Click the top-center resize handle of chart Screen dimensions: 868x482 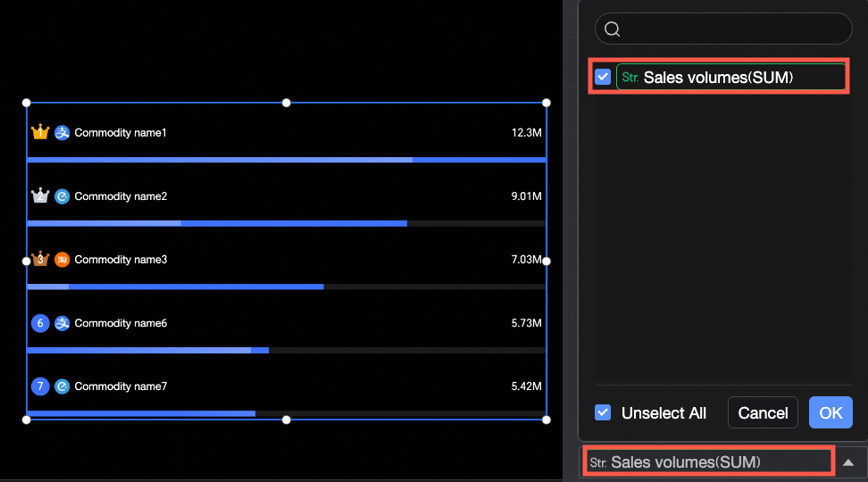[x=286, y=103]
